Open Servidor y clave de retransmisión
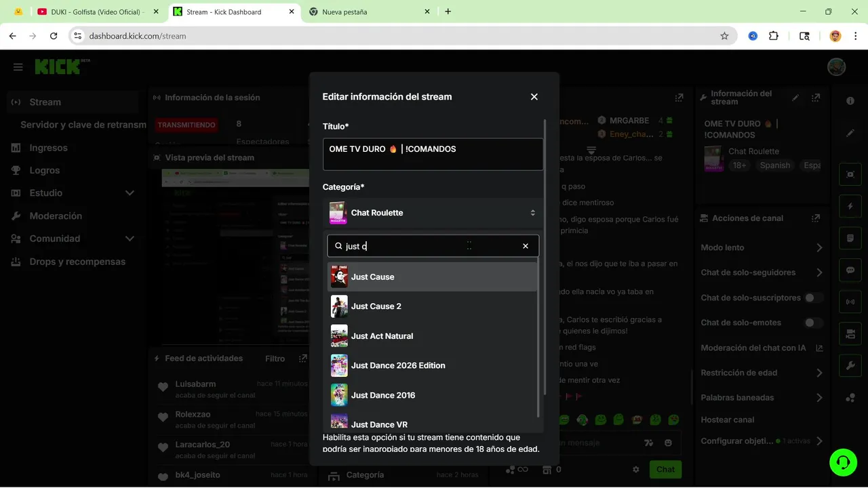868x488 pixels. (x=83, y=125)
